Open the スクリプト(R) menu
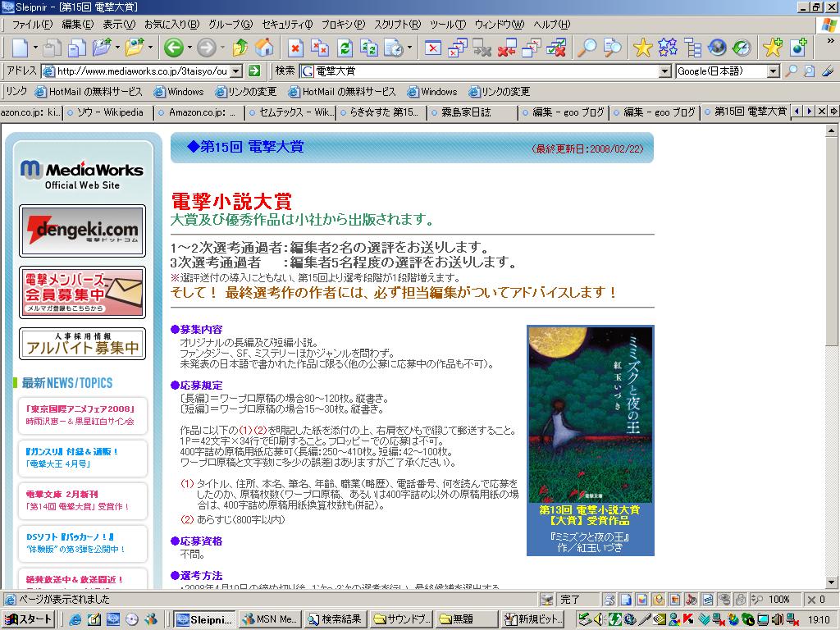840x630 pixels. 398,24
